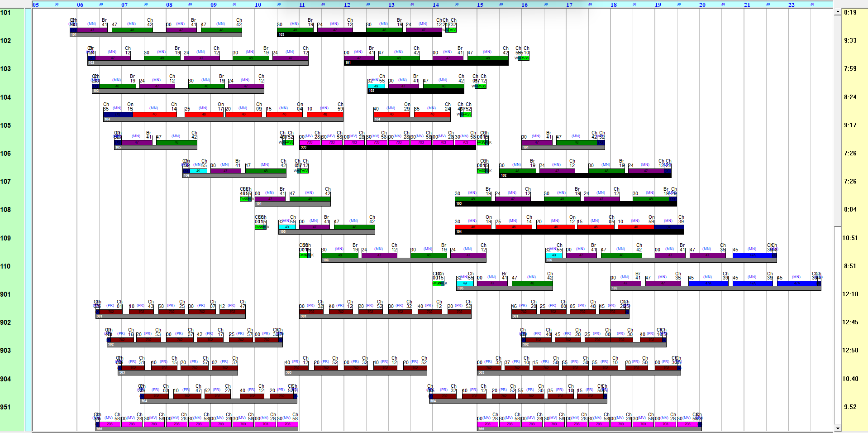Select gray block bar 902 in morning of row 902

click(195, 345)
